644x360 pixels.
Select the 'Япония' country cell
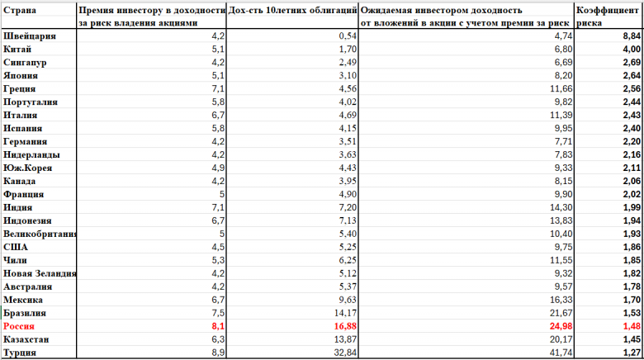21,76
